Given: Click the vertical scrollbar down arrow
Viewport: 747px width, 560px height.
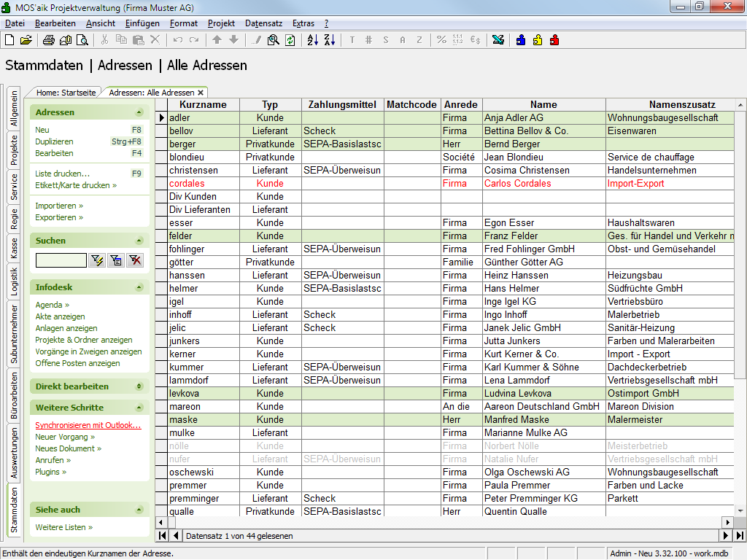Looking at the screenshot, I should point(740,511).
